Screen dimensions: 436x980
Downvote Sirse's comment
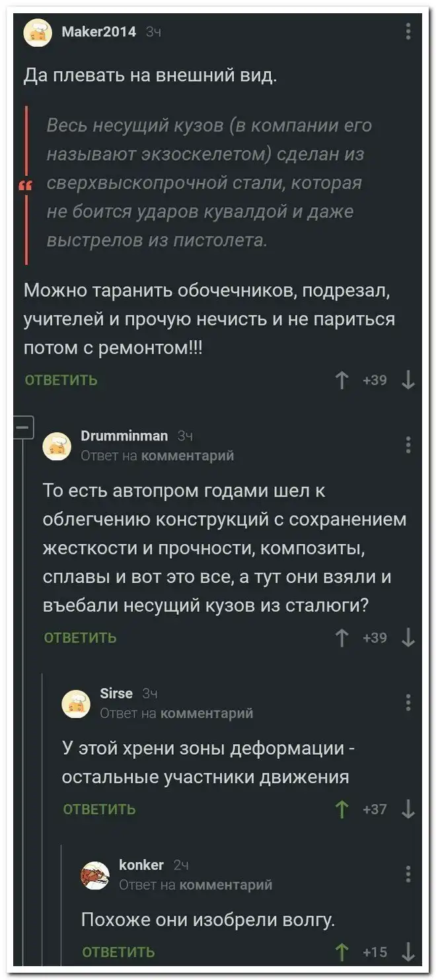pyautogui.click(x=408, y=809)
